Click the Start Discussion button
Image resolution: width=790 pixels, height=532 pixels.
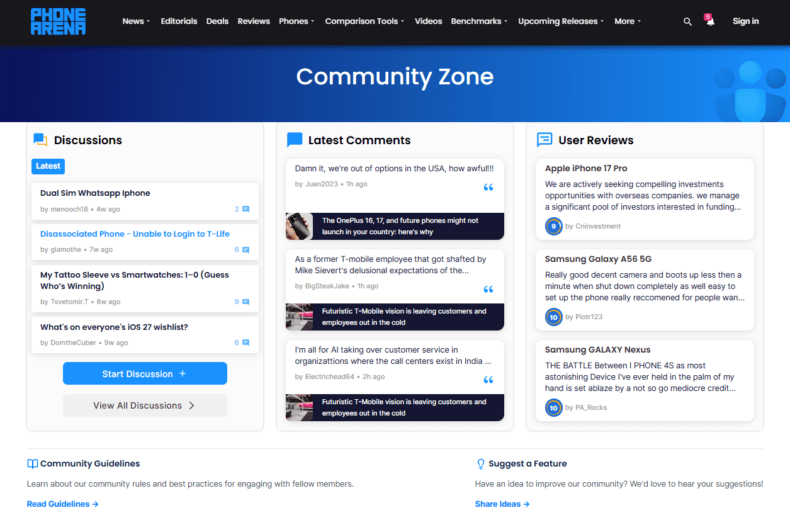tap(145, 373)
